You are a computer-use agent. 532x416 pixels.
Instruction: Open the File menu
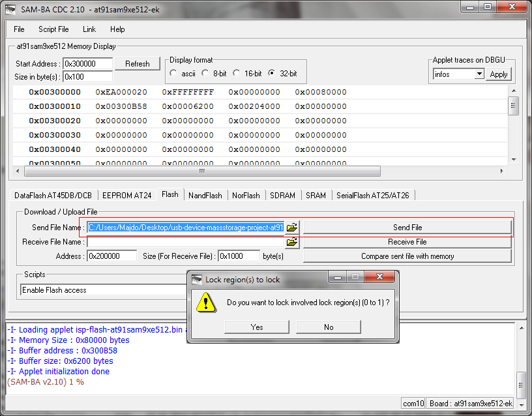[x=19, y=29]
